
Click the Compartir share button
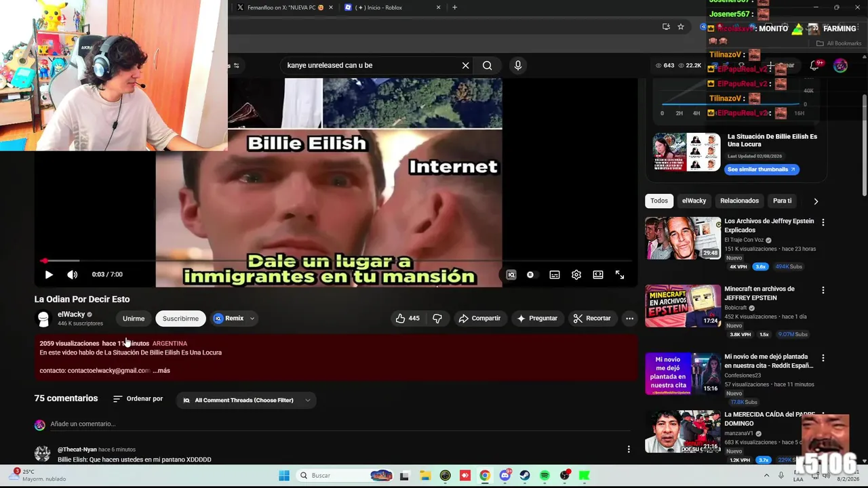pyautogui.click(x=479, y=319)
